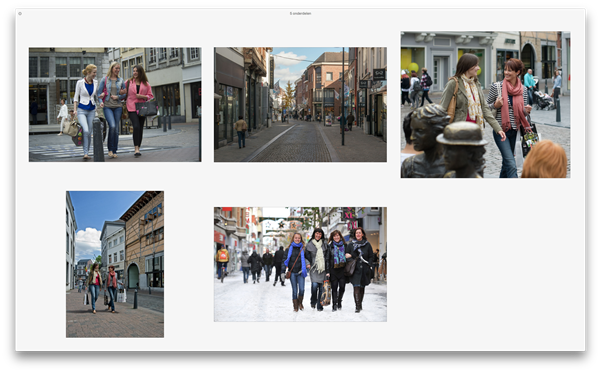The image size is (600, 372).
Task: Open the portrait photo with blue sky
Action: point(115,264)
